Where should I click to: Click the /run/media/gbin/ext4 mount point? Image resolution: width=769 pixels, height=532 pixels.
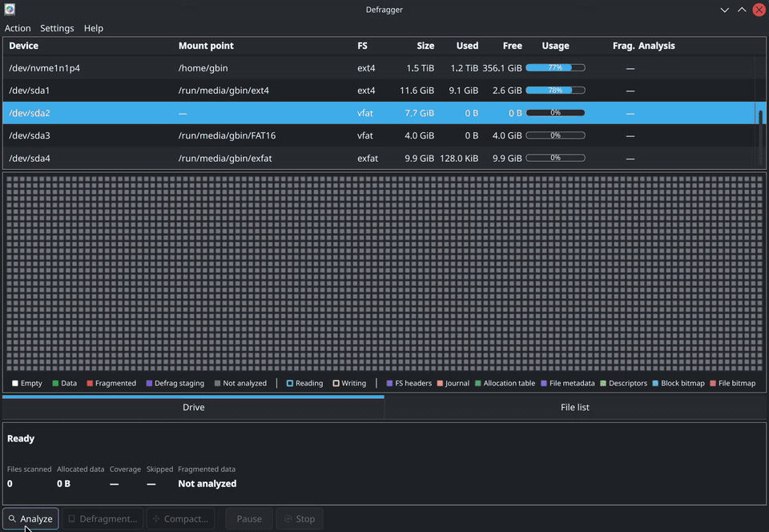click(x=223, y=91)
